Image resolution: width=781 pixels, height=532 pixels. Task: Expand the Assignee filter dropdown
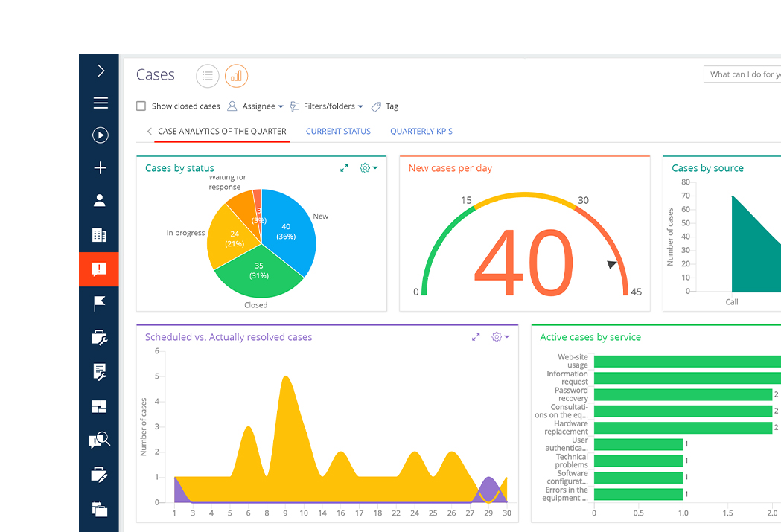pos(255,106)
